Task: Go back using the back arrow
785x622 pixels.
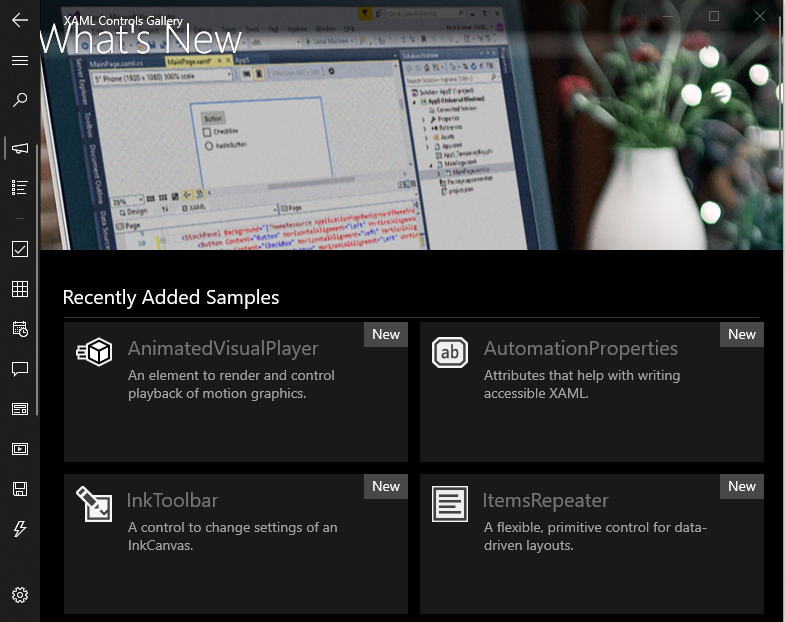Action: point(20,20)
